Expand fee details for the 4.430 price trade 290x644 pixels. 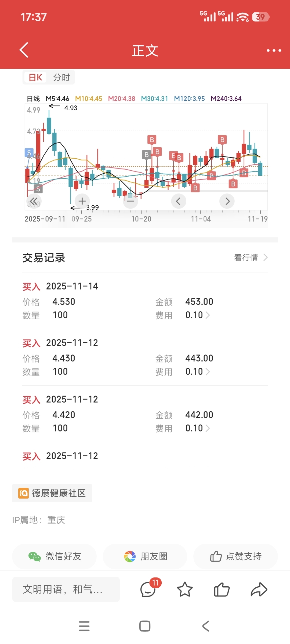point(198,372)
